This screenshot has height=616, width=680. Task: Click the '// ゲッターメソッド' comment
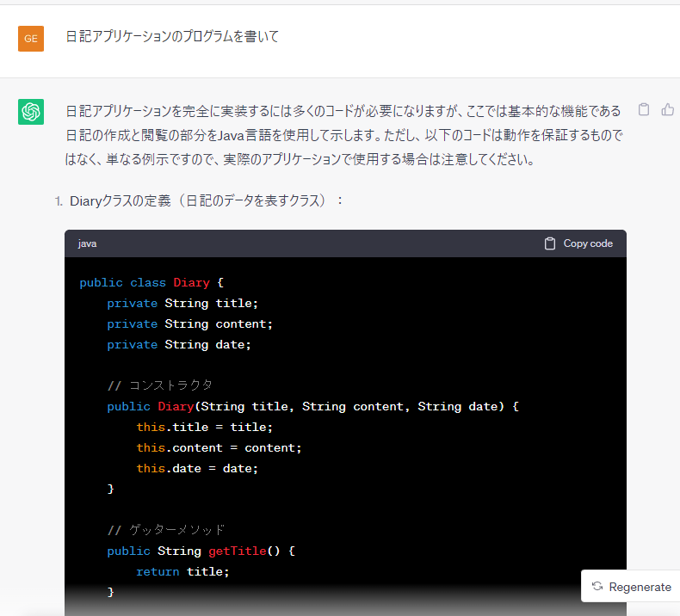pos(166,530)
